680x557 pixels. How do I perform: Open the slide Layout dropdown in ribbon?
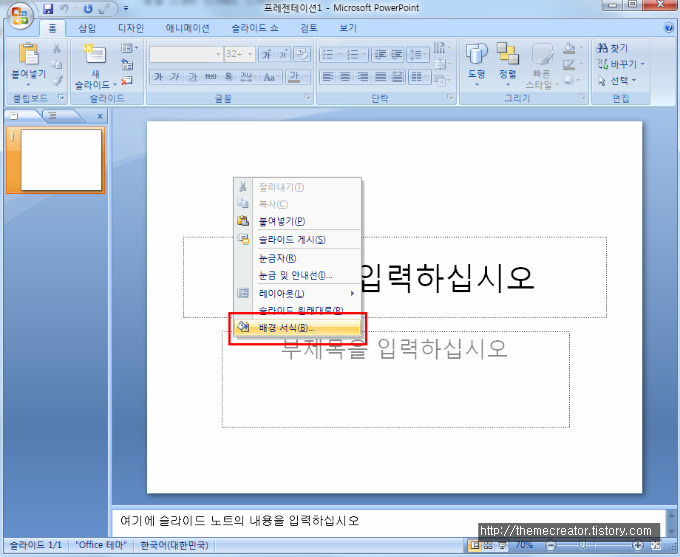point(129,48)
